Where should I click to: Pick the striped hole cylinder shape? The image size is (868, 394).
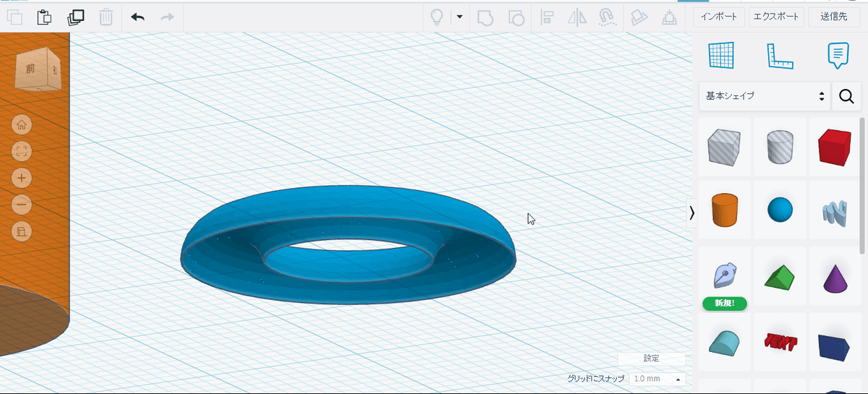(780, 147)
